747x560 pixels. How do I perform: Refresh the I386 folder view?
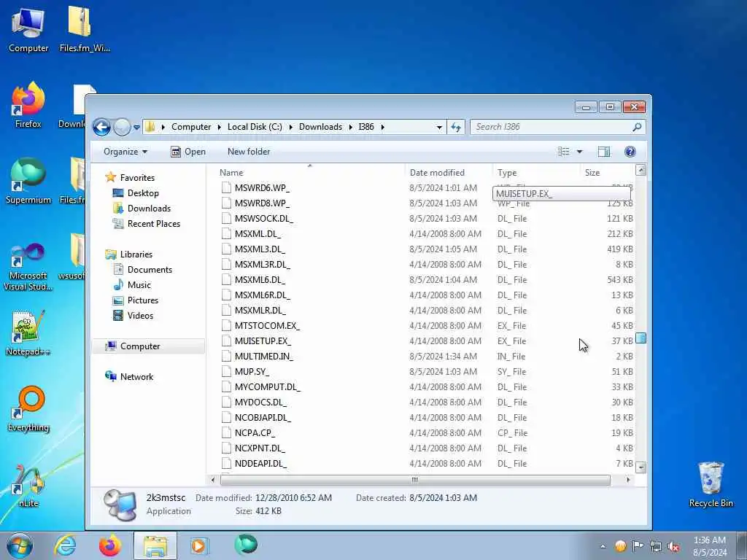pyautogui.click(x=456, y=127)
